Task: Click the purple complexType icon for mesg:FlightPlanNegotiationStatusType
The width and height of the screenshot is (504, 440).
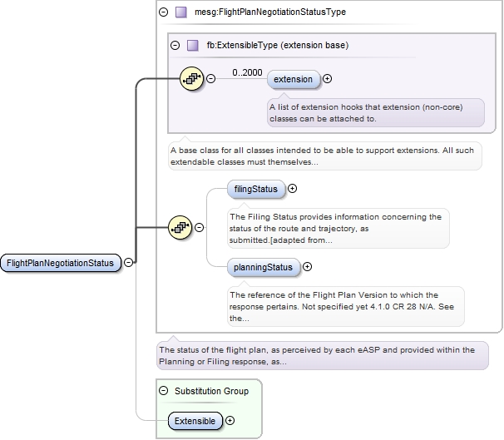Action: (181, 12)
